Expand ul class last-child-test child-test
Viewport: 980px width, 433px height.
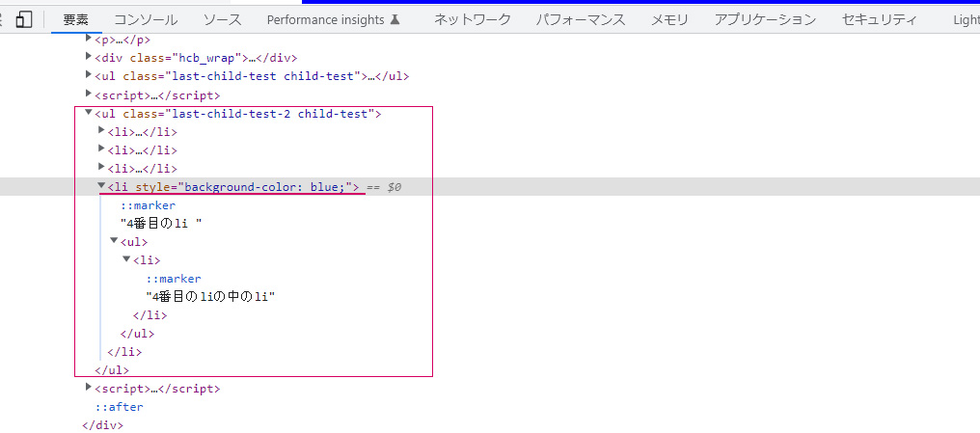89,75
